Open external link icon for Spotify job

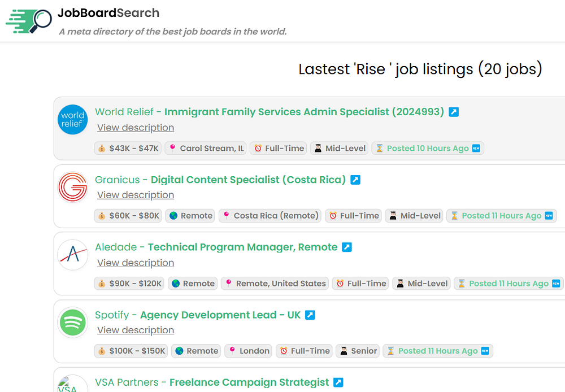point(310,315)
